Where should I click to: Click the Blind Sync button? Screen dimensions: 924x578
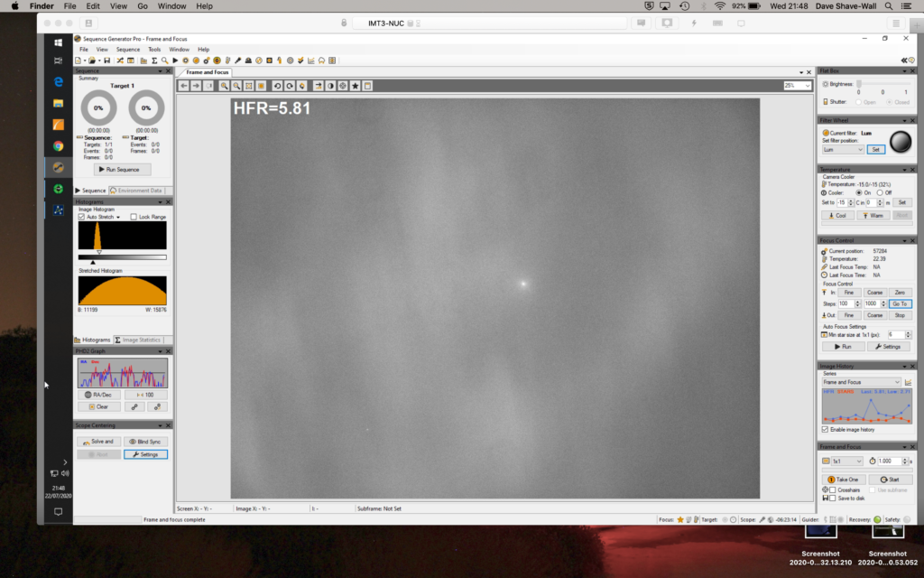(x=145, y=441)
